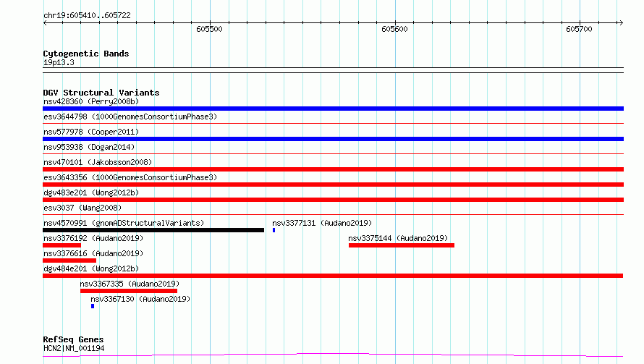Click the red bar under nsv3367335
The height and width of the screenshot is (364, 644).
[129, 291]
